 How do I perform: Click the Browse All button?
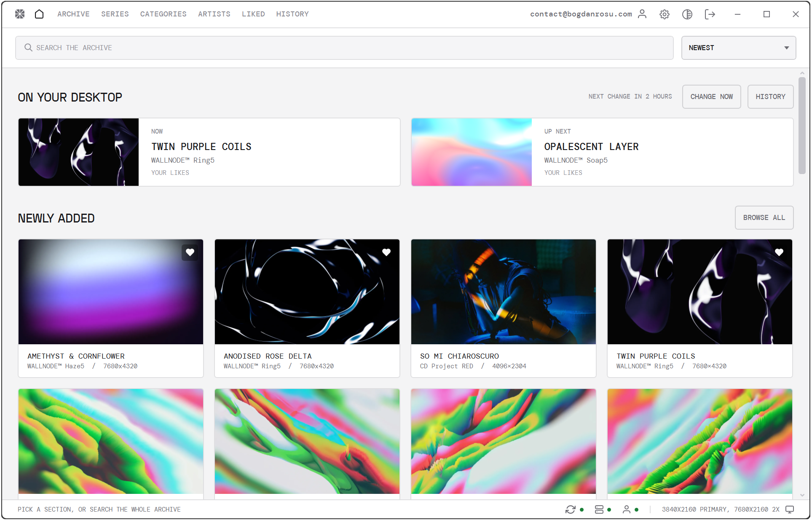point(764,217)
